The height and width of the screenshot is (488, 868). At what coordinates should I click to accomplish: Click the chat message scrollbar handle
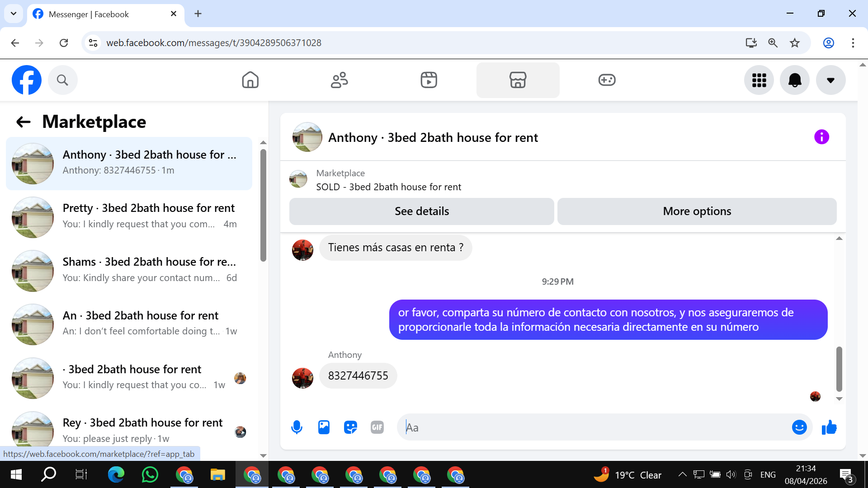tap(839, 368)
